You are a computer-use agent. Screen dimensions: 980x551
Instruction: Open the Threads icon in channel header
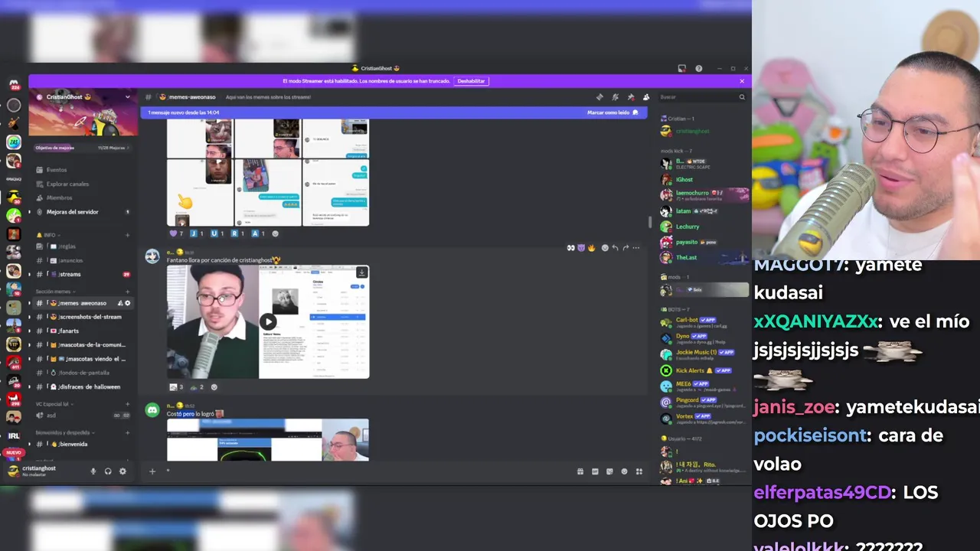click(x=599, y=97)
